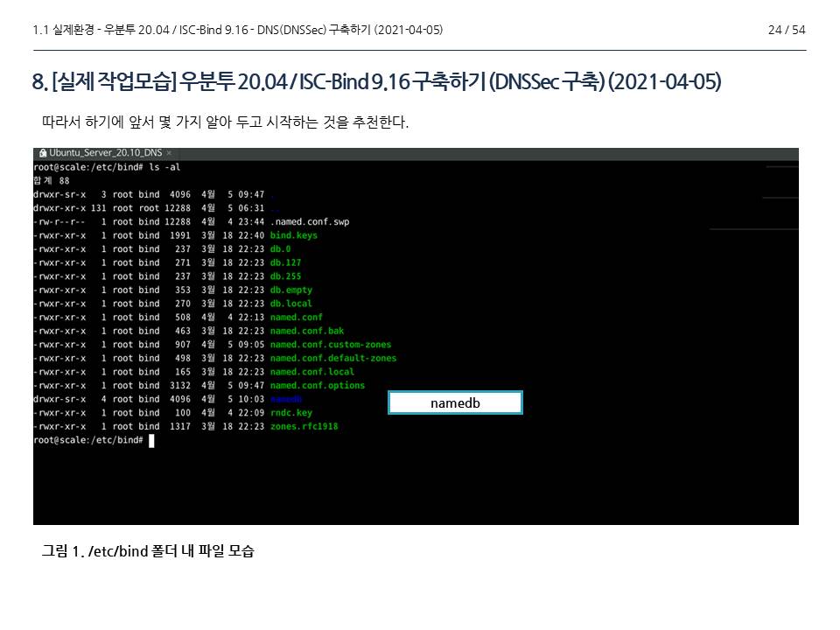Image resolution: width=840 pixels, height=630 pixels.
Task: Click the named.conf.local file name
Action: click(x=312, y=372)
